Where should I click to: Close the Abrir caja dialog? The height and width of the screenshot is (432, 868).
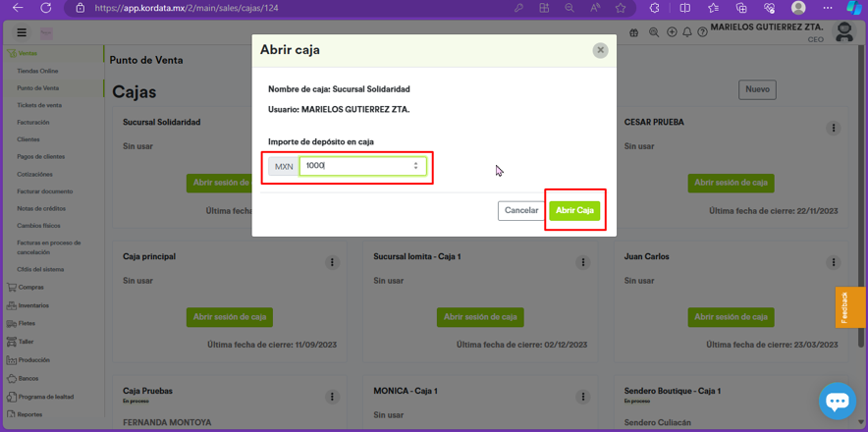click(600, 50)
